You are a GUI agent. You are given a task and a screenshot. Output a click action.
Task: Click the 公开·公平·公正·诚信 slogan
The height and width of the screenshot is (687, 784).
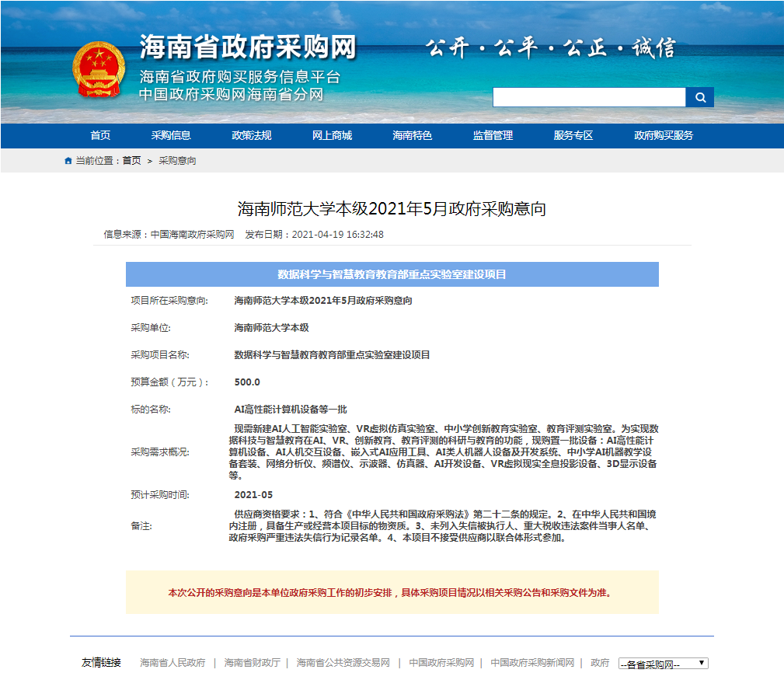[x=550, y=48]
